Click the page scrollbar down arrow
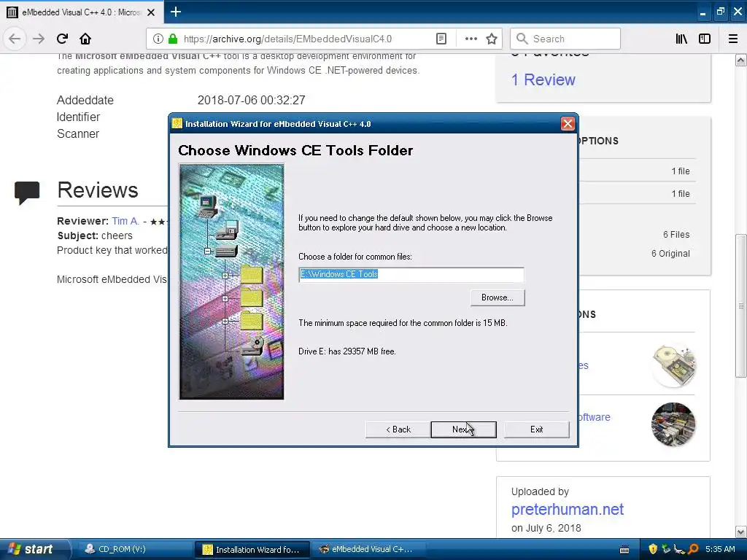 (740, 532)
